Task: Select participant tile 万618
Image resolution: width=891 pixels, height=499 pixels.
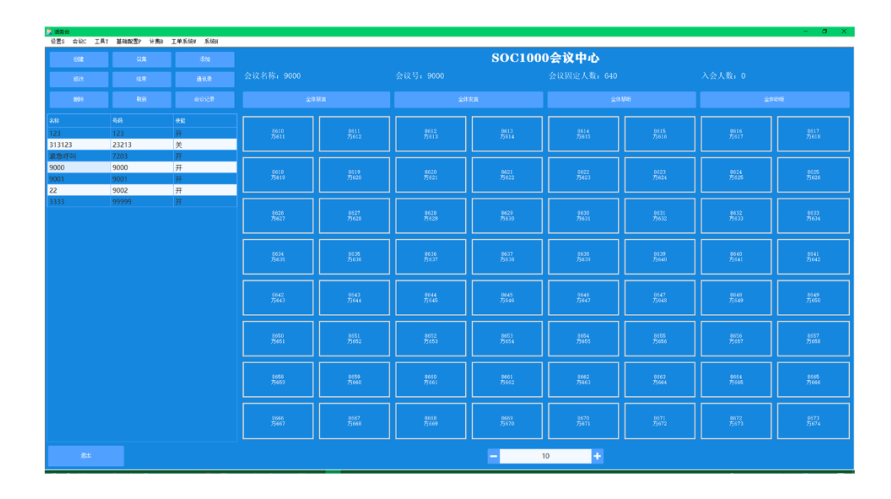Action: [x=812, y=134]
